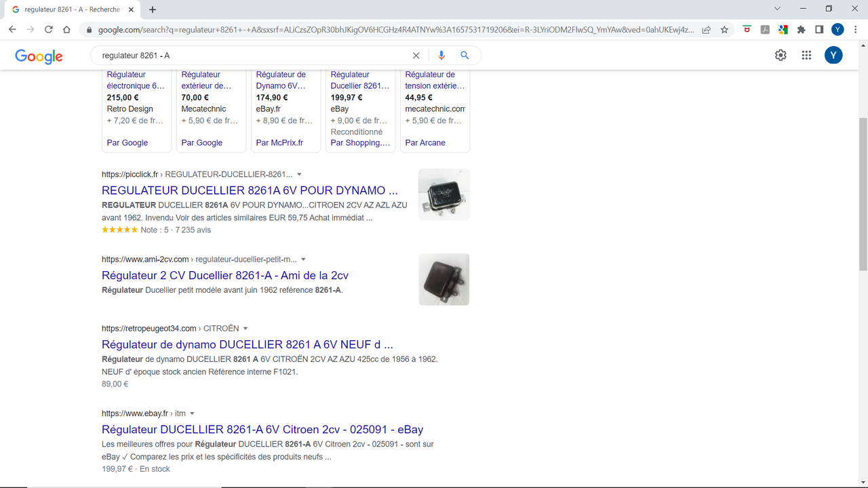
Task: Submit search with the magnifier icon
Action: (465, 56)
